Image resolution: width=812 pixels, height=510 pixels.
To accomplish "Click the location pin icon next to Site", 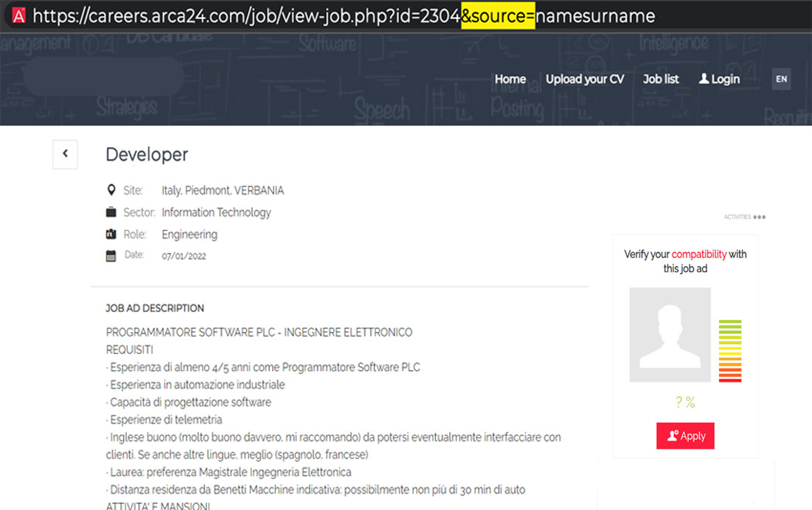I will point(111,190).
